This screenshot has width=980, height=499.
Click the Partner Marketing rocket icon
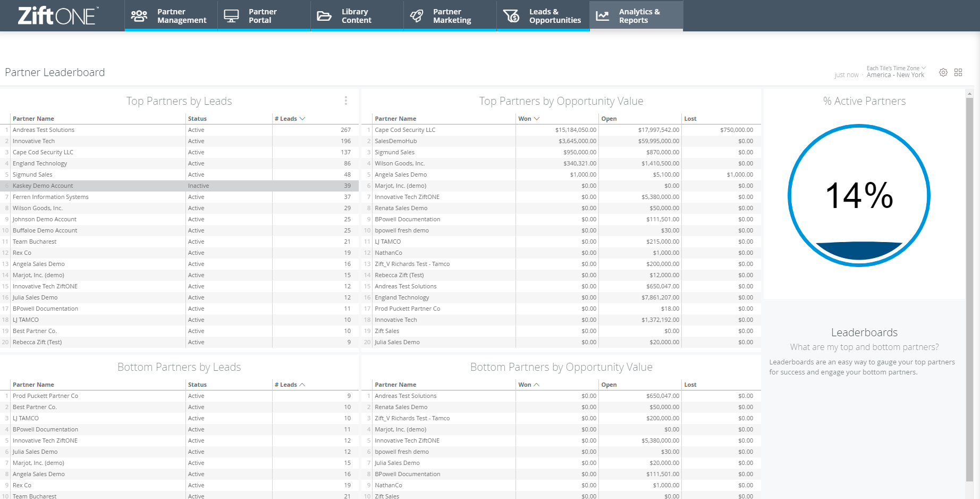pyautogui.click(x=417, y=16)
